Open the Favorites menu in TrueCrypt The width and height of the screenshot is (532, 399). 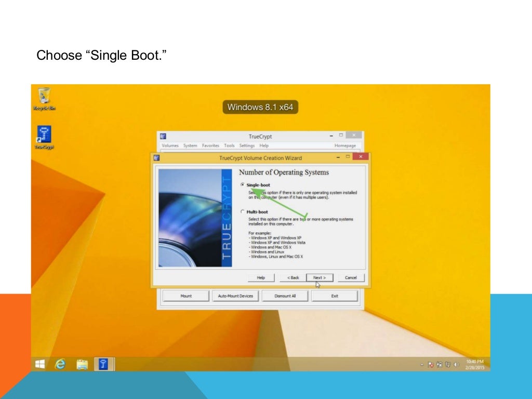210,145
